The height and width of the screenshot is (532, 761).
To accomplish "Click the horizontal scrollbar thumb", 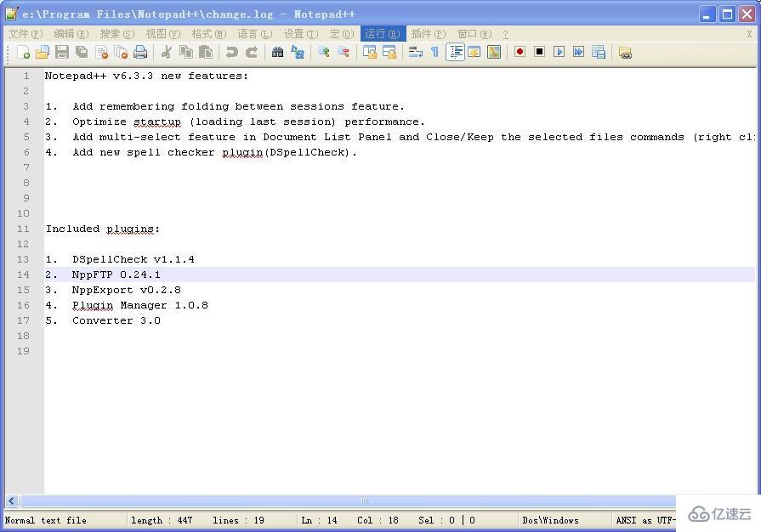I will pos(364,501).
